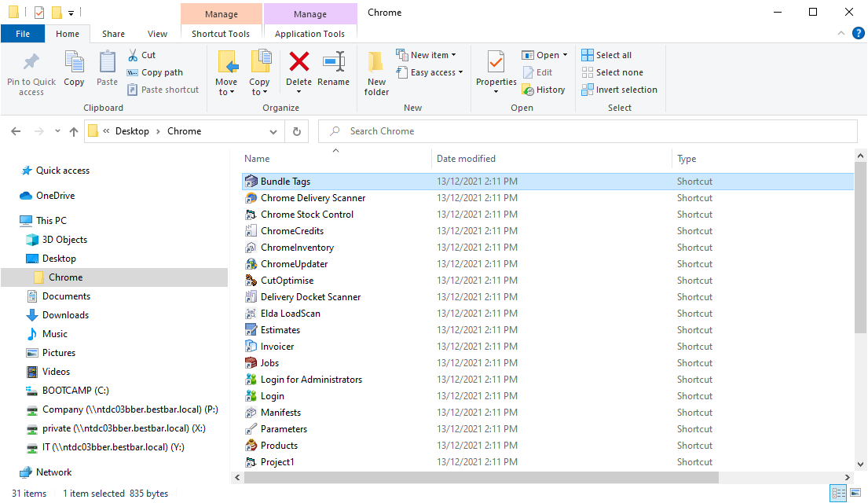Select the Jobs shortcut icon
The image size is (868, 503).
pyautogui.click(x=251, y=363)
